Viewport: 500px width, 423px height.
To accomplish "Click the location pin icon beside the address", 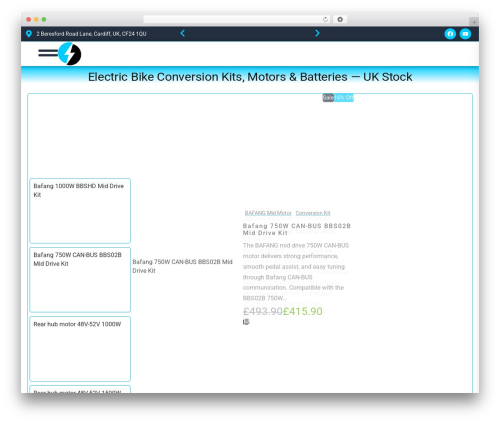I will [29, 34].
